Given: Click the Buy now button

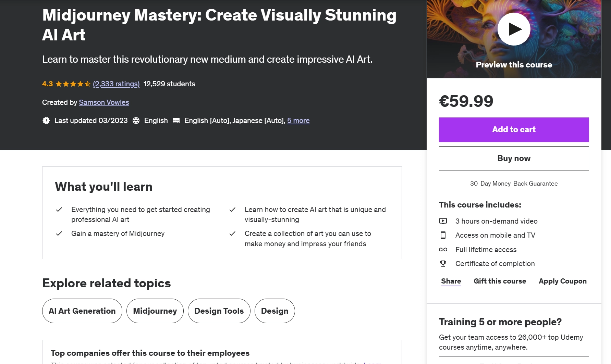Looking at the screenshot, I should coord(514,159).
